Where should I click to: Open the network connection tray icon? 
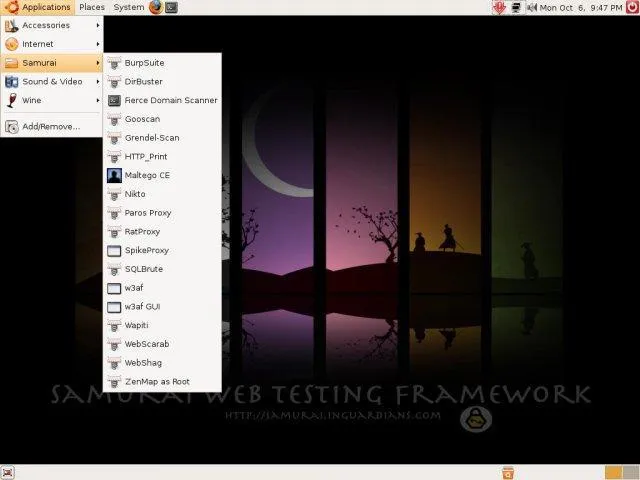click(x=515, y=7)
